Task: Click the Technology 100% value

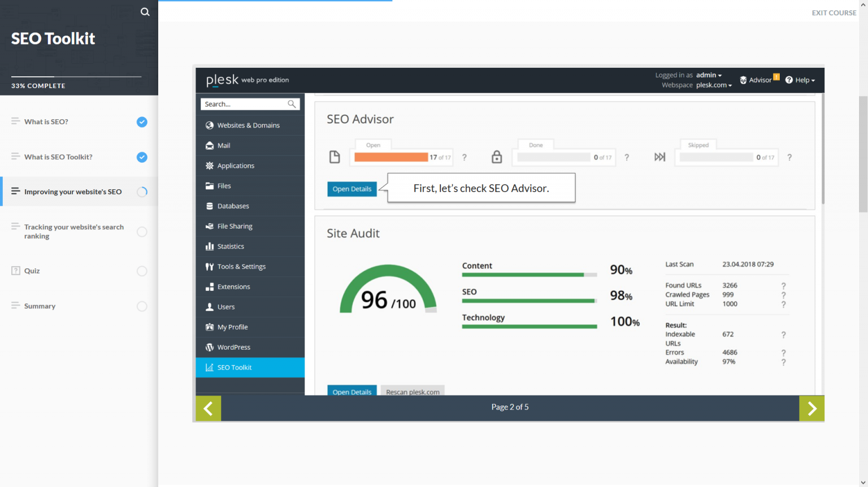Action: pos(625,321)
